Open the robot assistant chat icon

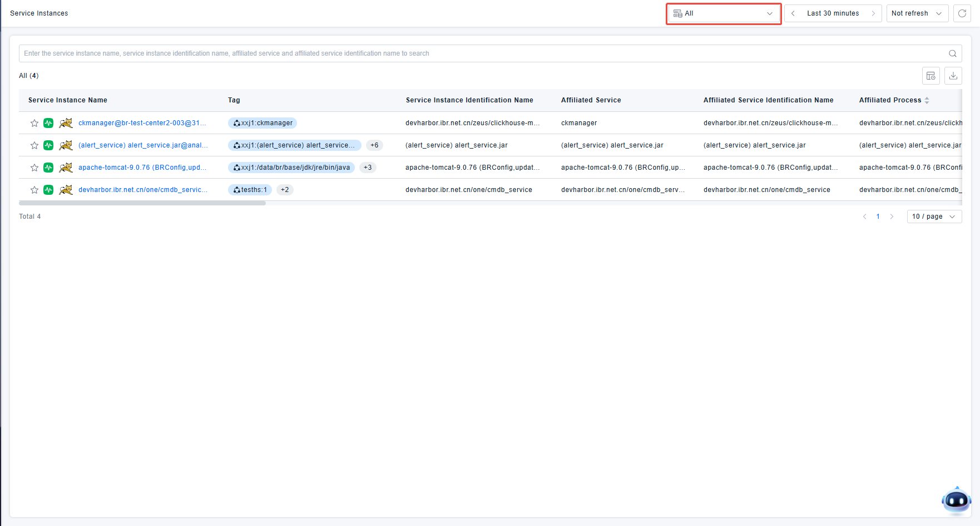point(956,500)
